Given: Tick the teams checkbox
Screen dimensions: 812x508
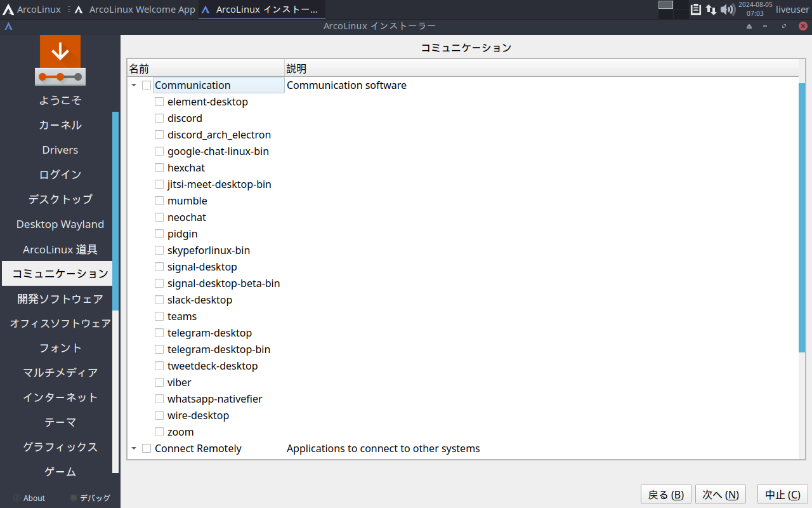Looking at the screenshot, I should [159, 316].
